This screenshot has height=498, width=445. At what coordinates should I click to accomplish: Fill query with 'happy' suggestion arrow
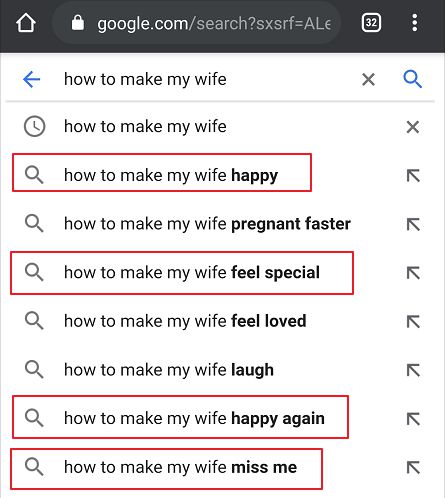413,176
